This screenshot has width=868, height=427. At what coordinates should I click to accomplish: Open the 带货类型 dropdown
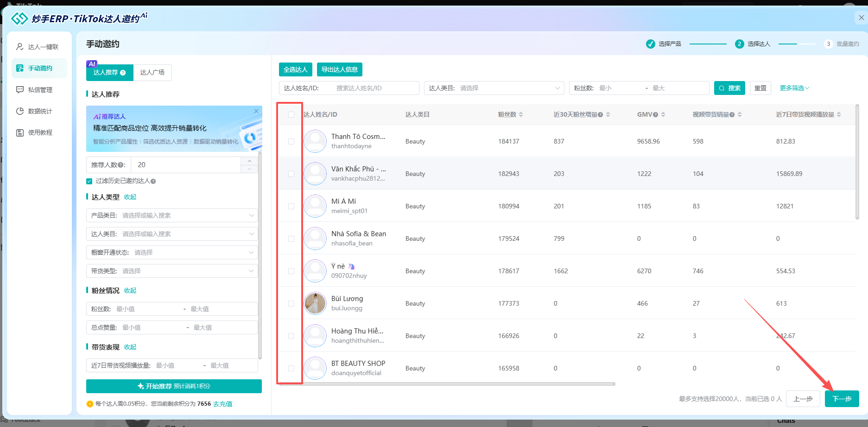coord(172,271)
